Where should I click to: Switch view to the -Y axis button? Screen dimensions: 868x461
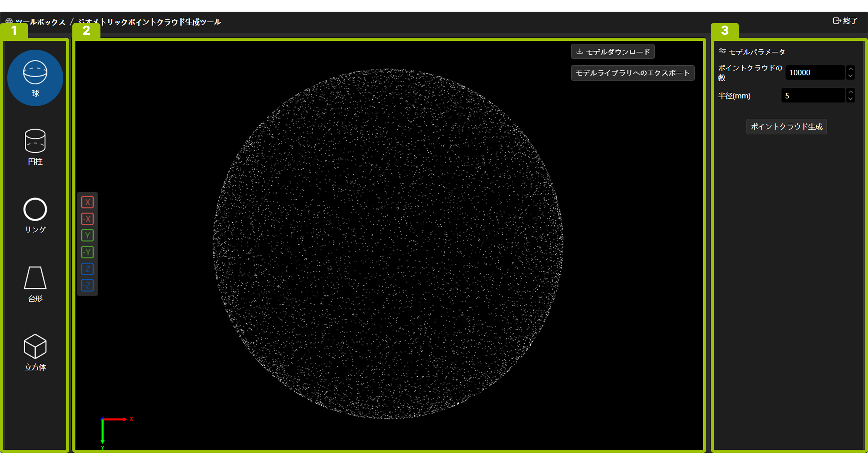coord(87,252)
